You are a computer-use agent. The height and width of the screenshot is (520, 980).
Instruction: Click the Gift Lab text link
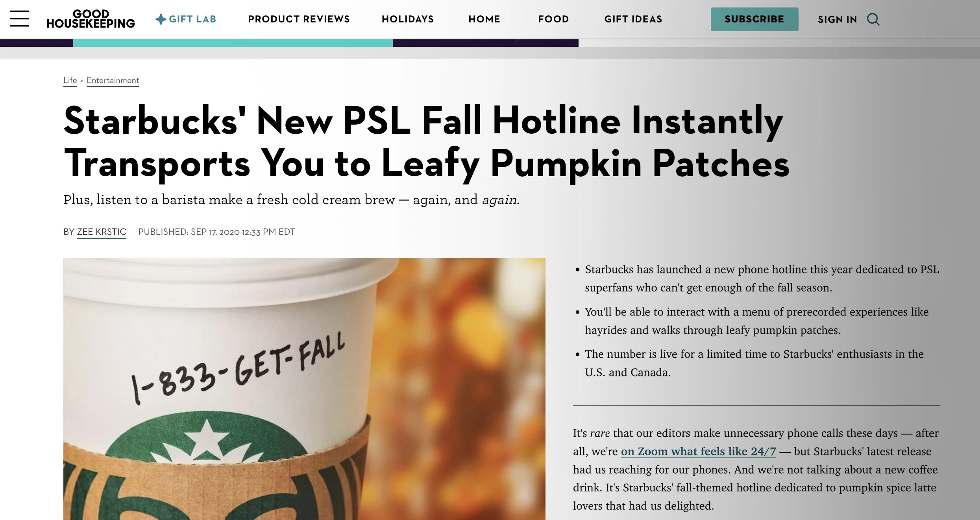click(x=192, y=19)
